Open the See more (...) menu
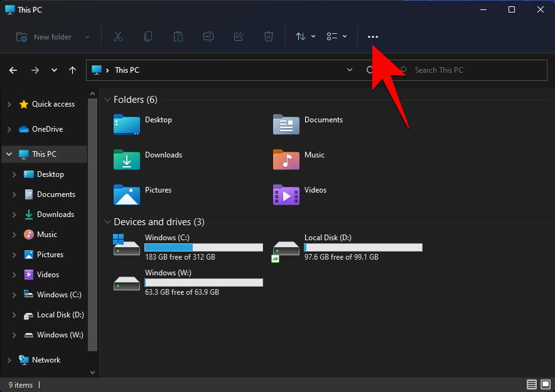This screenshot has height=392, width=555. (373, 36)
